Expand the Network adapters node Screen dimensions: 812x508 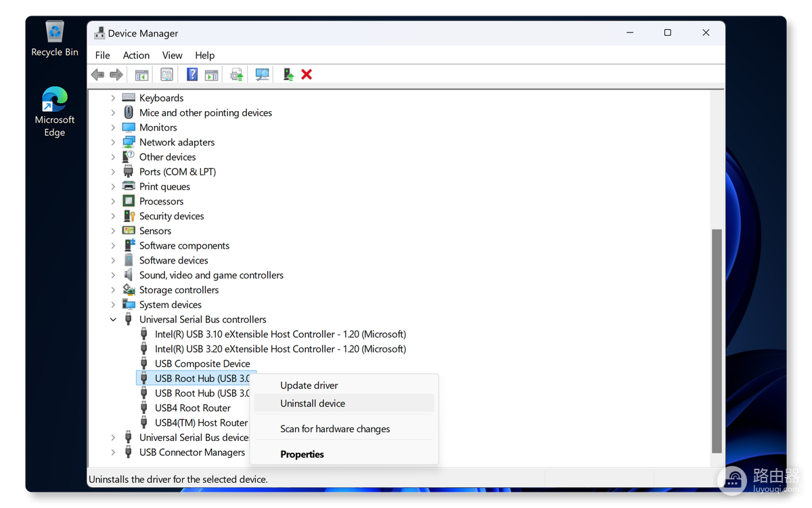(x=113, y=142)
